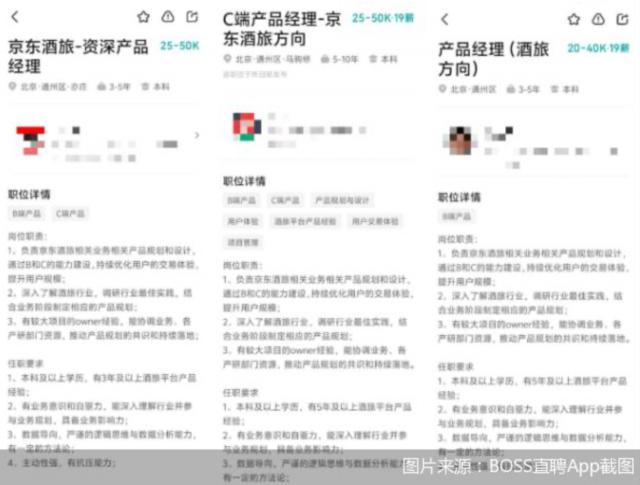Tap recruiter avatar under C端产品经理-京东酒旅方向
Image resolution: width=640 pixels, height=485 pixels.
[x=247, y=127]
